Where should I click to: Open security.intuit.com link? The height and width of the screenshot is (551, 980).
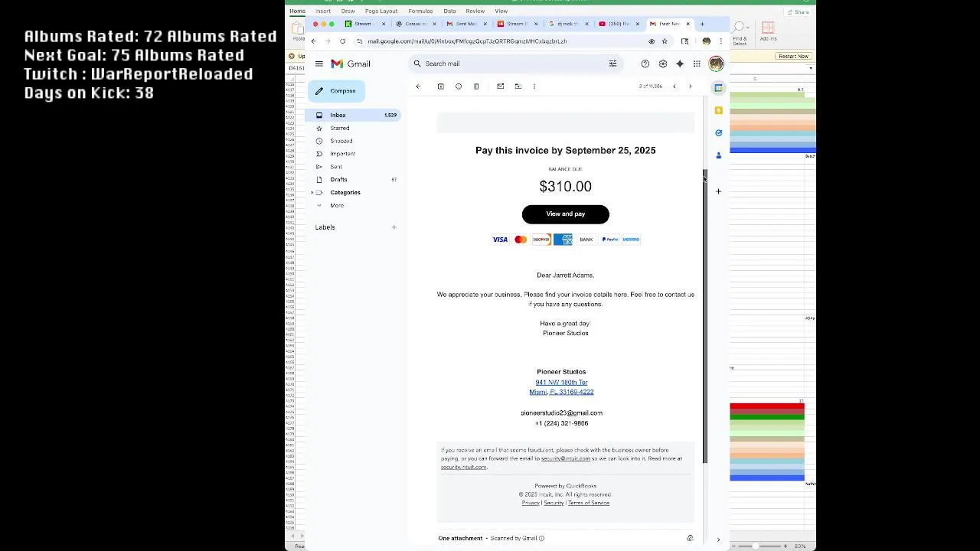click(463, 468)
